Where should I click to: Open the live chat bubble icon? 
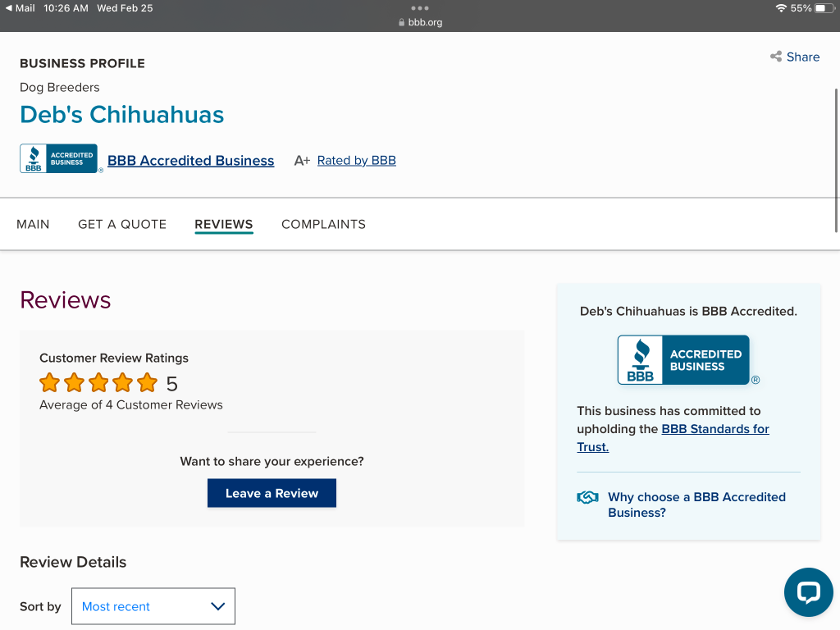pos(808,591)
